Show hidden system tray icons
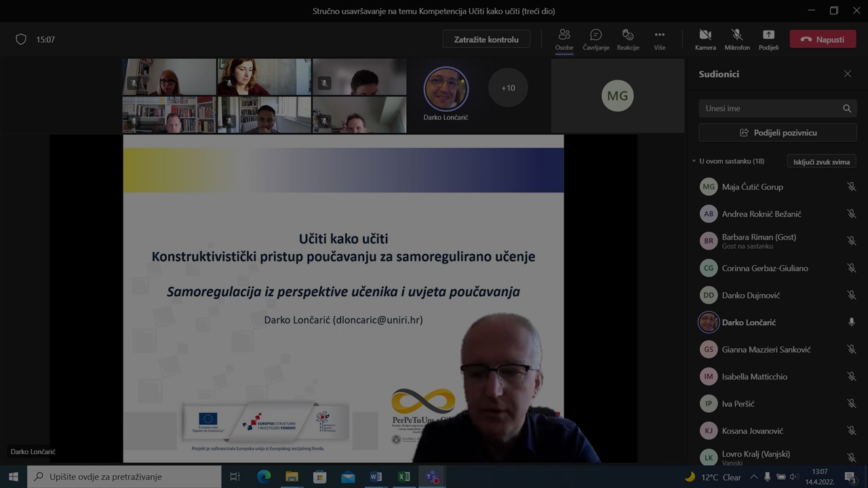This screenshot has width=868, height=488. [753, 476]
